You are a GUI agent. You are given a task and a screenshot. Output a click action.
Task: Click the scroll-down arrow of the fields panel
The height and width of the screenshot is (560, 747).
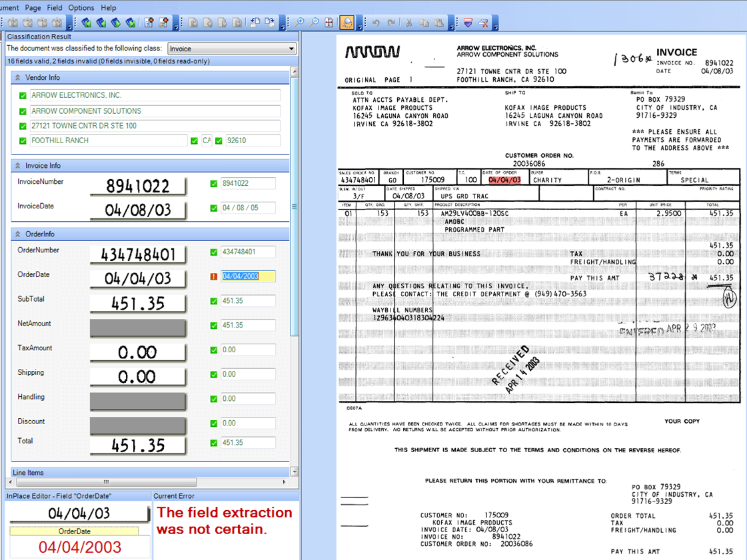(295, 471)
